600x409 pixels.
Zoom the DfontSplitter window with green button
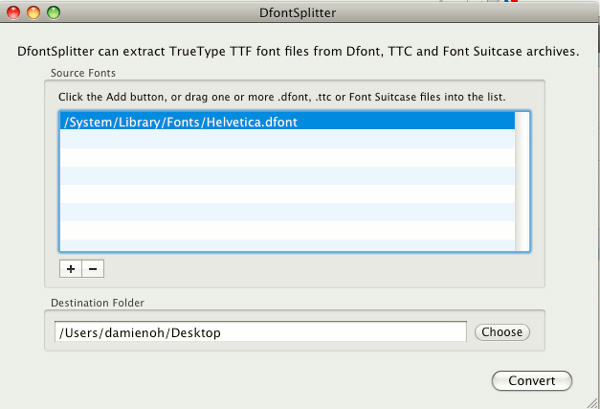(54, 13)
